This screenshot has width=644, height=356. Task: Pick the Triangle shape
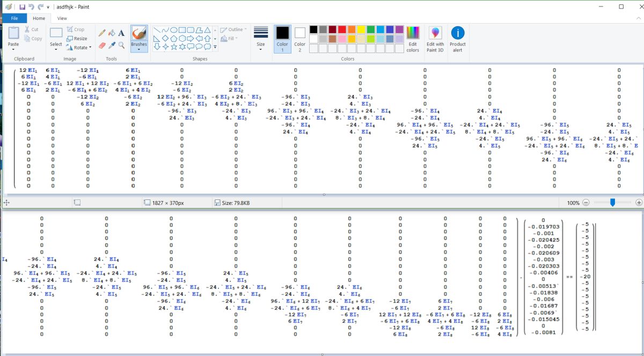208,30
